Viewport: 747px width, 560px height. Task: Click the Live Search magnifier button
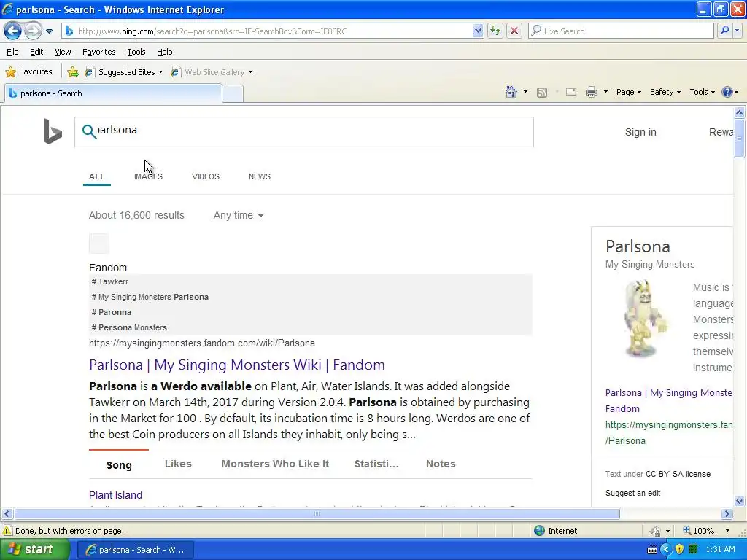724,31
